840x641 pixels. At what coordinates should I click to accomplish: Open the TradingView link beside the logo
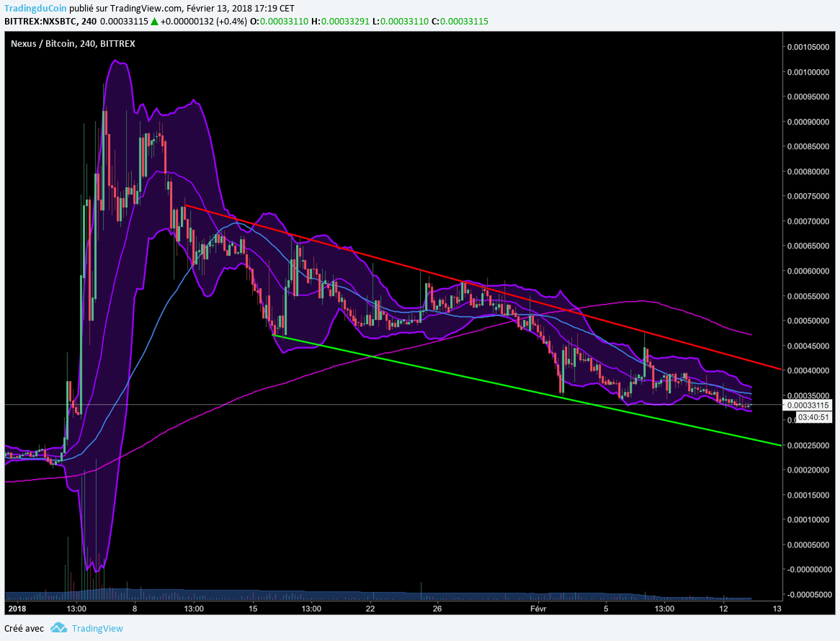pos(97,628)
